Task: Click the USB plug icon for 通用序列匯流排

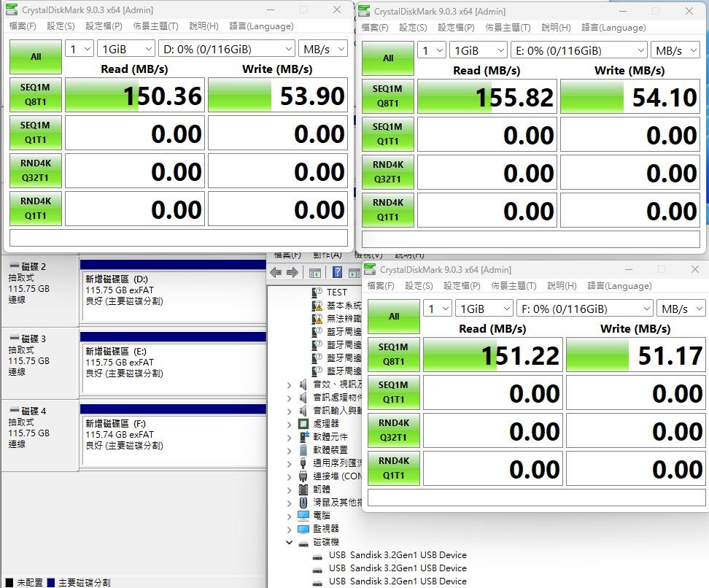Action: [303, 463]
